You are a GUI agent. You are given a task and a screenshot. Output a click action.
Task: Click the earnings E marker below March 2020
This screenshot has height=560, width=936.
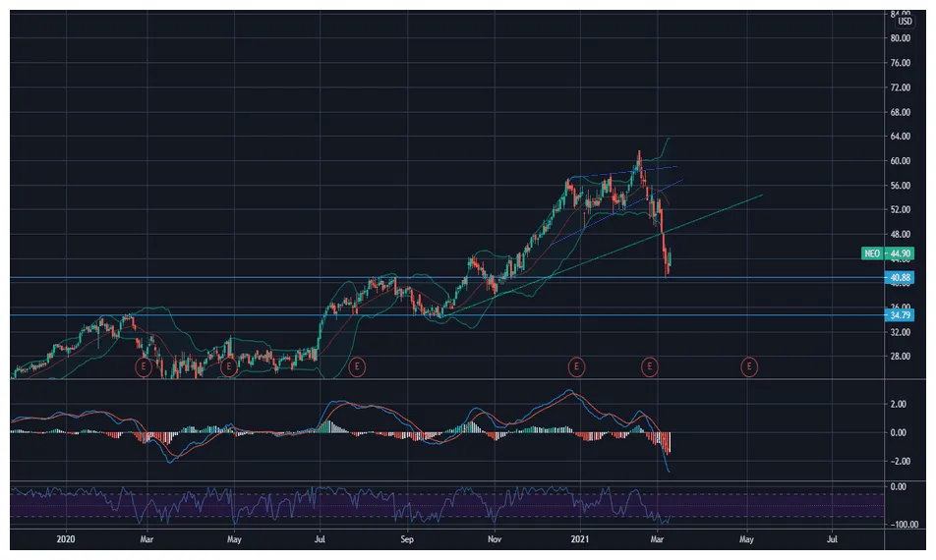[144, 366]
